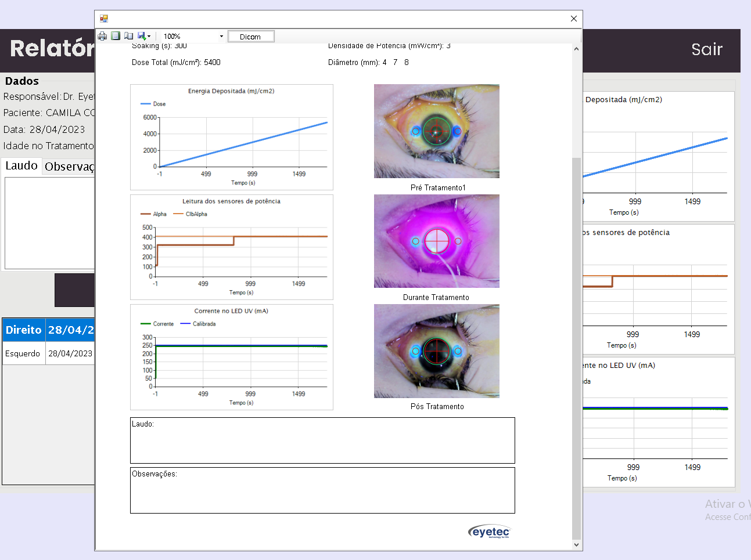Switch to the Observações tab behind the report
The image size is (751, 560).
pos(69,167)
